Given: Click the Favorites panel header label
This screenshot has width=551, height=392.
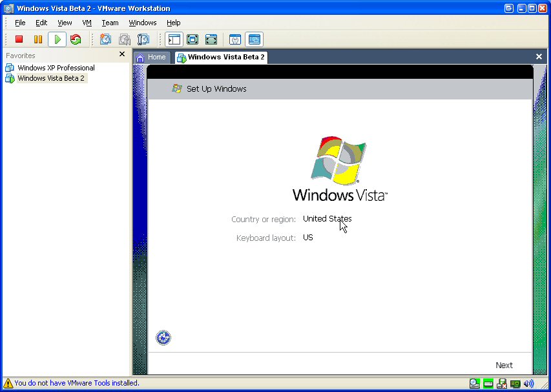Looking at the screenshot, I should (x=21, y=56).
